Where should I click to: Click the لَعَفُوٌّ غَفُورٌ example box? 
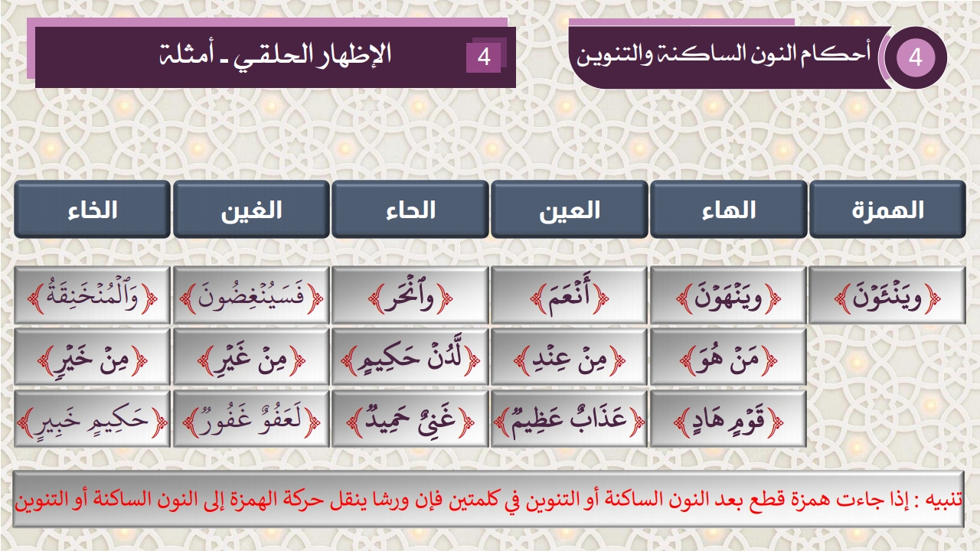tap(251, 419)
